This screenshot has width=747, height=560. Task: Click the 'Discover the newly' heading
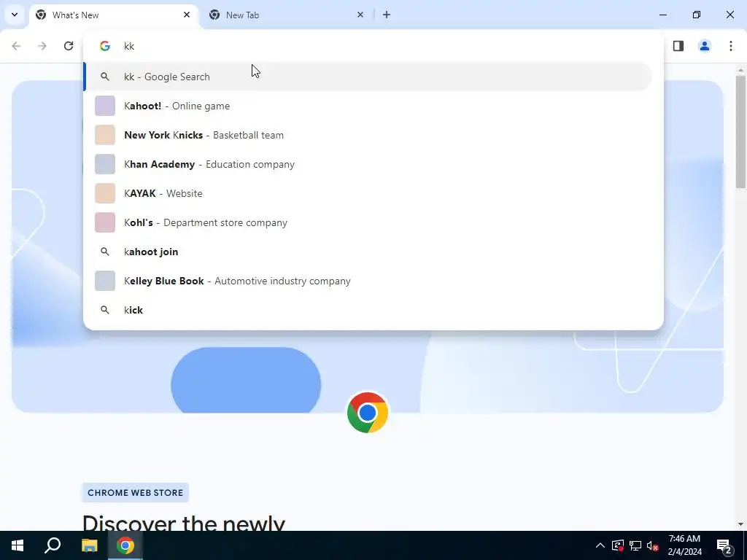point(183,523)
